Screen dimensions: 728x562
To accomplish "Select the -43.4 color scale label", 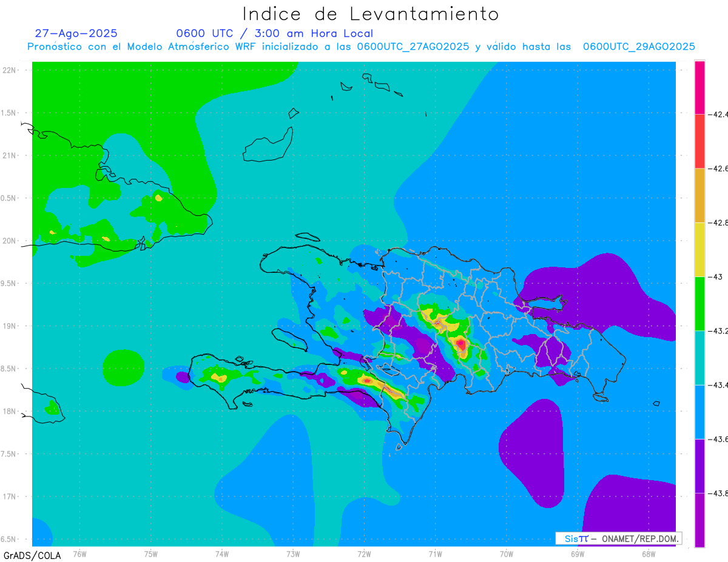I will coord(718,385).
